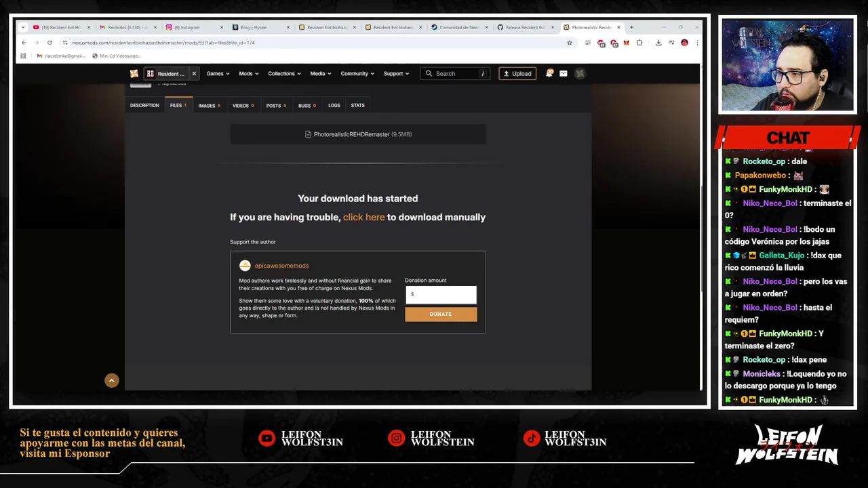Click the streamer webcam thumbnail
This screenshot has width=868, height=488.
pyautogui.click(x=787, y=65)
